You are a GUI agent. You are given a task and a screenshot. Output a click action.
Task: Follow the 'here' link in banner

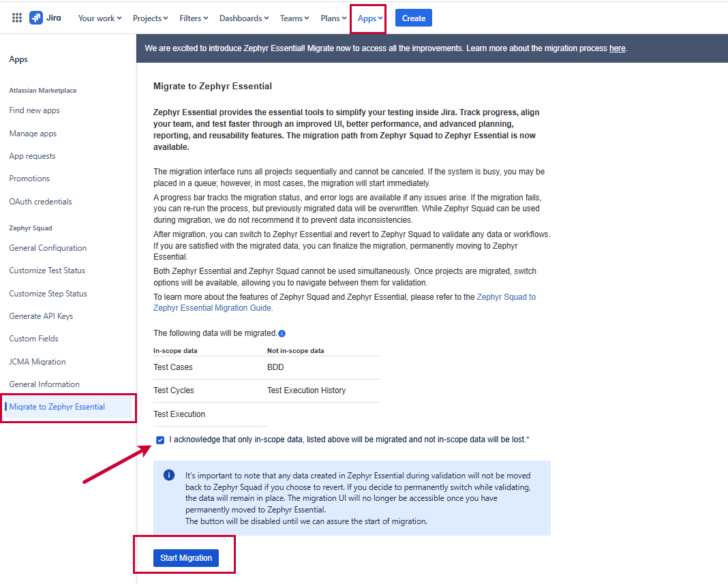617,48
